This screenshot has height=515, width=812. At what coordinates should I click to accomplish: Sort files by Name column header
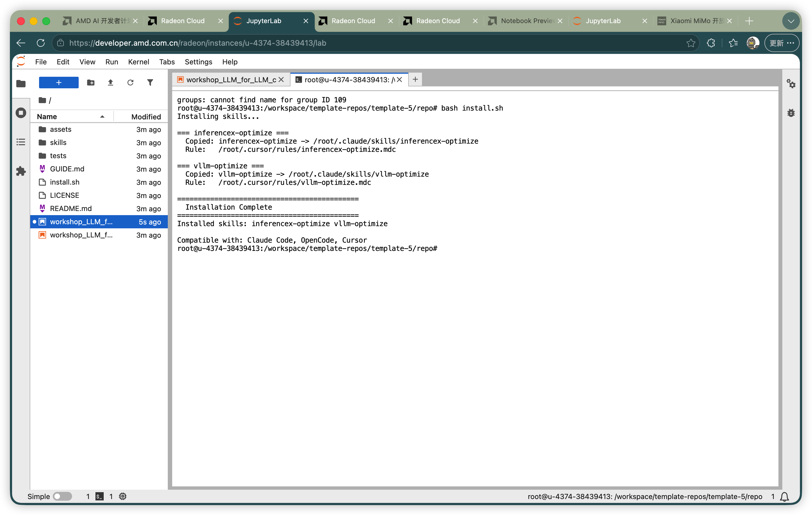click(71, 116)
